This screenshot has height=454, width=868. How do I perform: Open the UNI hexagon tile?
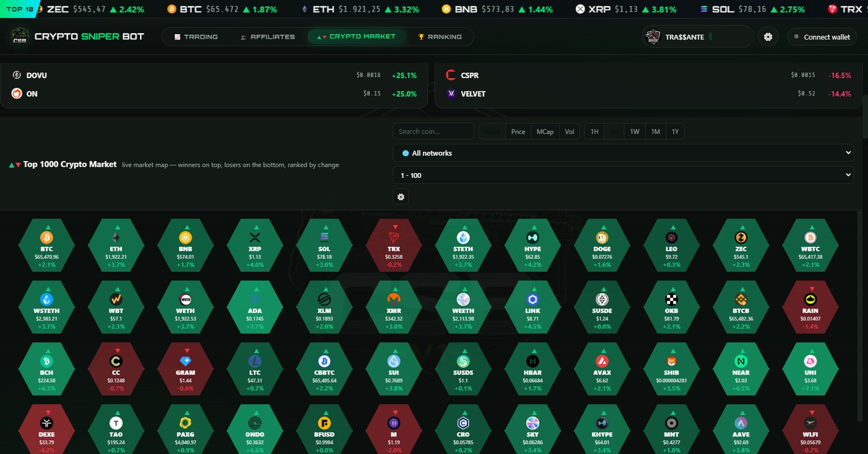[x=810, y=369]
